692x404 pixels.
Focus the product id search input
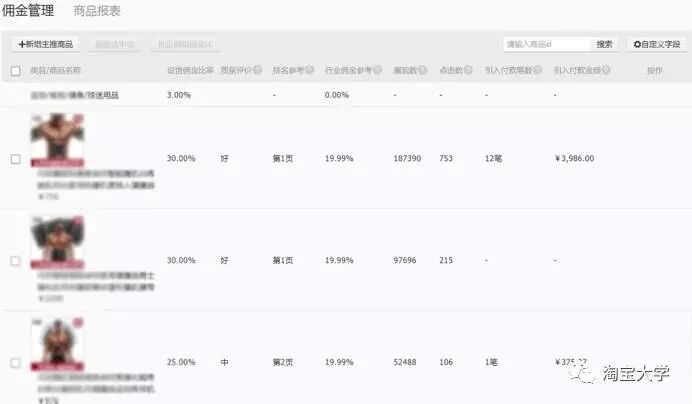click(547, 44)
